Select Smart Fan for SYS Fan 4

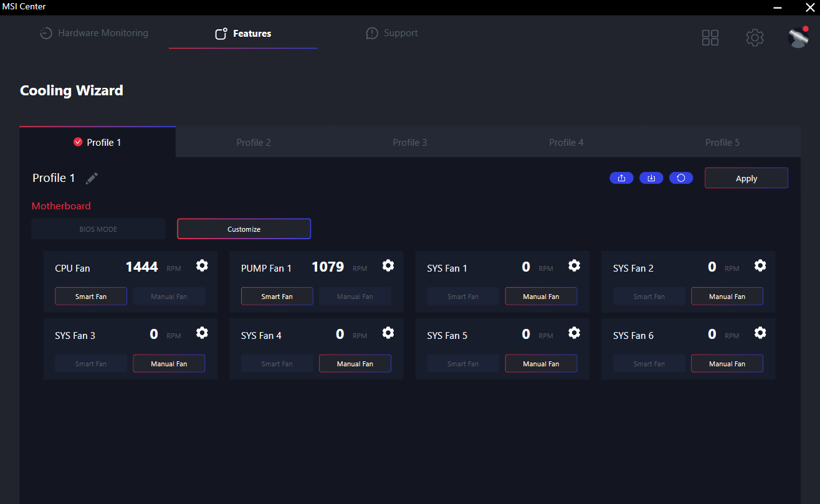tap(277, 364)
